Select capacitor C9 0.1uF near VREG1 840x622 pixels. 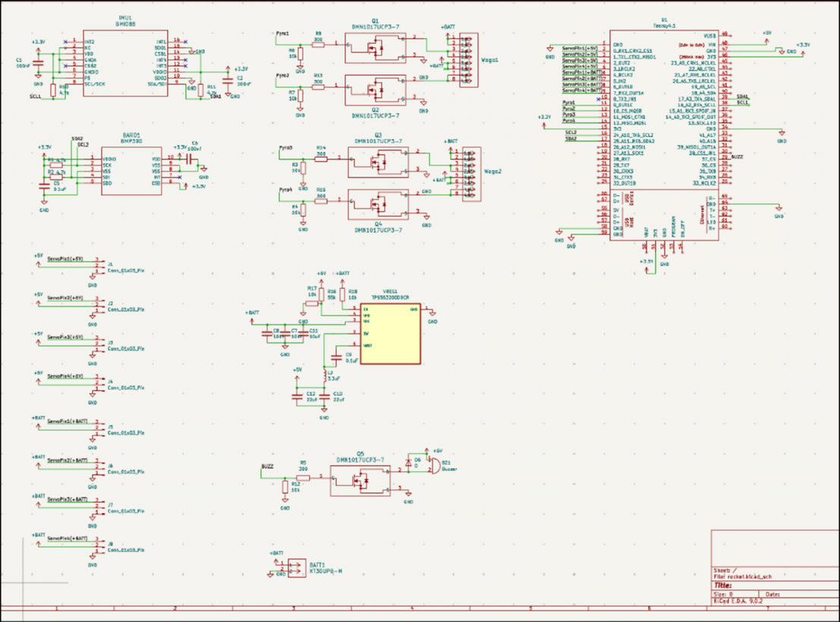tap(336, 357)
